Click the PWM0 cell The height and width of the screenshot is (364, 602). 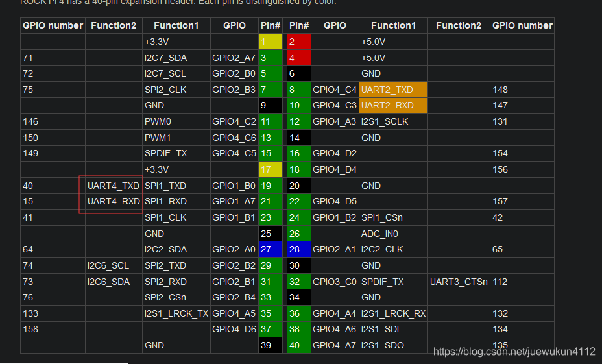tap(176, 121)
